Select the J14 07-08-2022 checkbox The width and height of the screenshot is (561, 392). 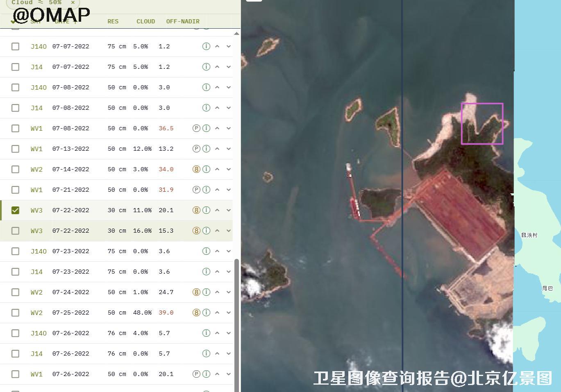click(15, 108)
